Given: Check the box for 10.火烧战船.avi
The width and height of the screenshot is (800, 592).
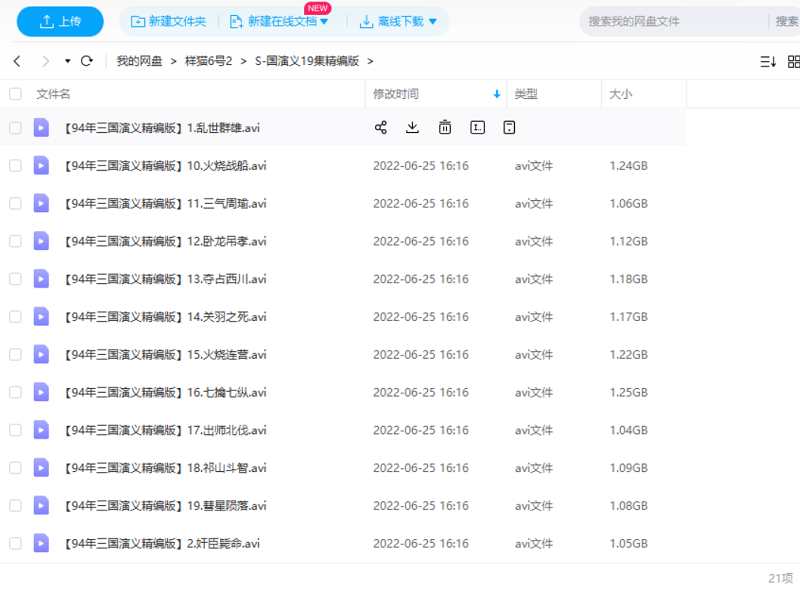Looking at the screenshot, I should pos(15,166).
